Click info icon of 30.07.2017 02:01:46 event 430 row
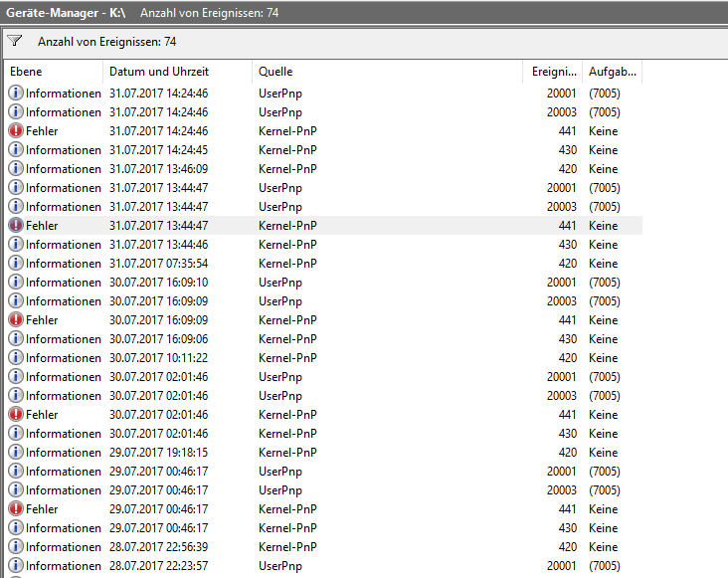728x578 pixels. (x=16, y=433)
